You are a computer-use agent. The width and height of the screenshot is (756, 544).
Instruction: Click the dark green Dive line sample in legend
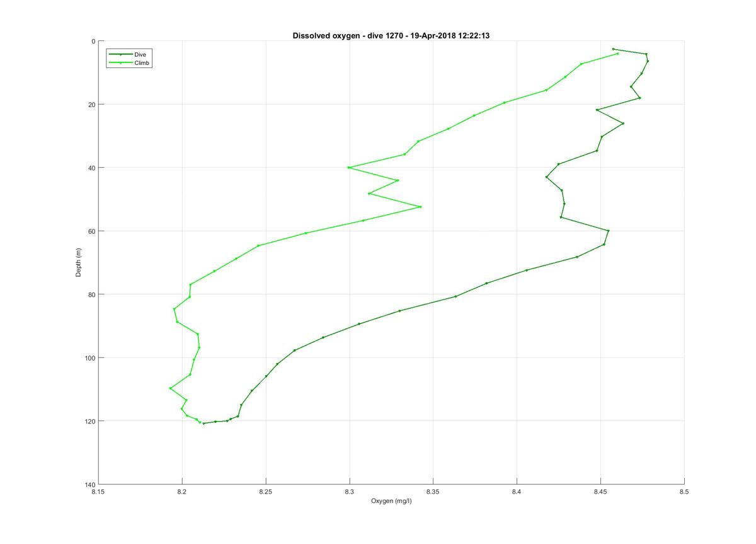pos(120,55)
